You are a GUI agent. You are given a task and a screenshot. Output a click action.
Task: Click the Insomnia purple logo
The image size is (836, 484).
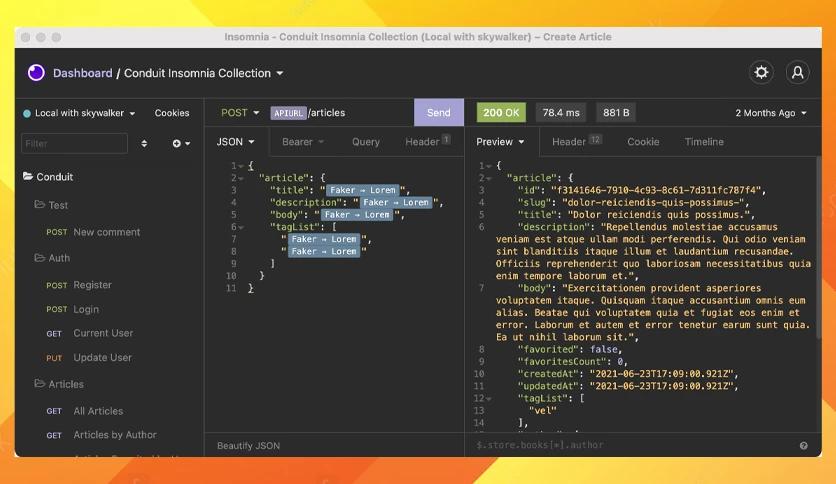pyautogui.click(x=36, y=72)
